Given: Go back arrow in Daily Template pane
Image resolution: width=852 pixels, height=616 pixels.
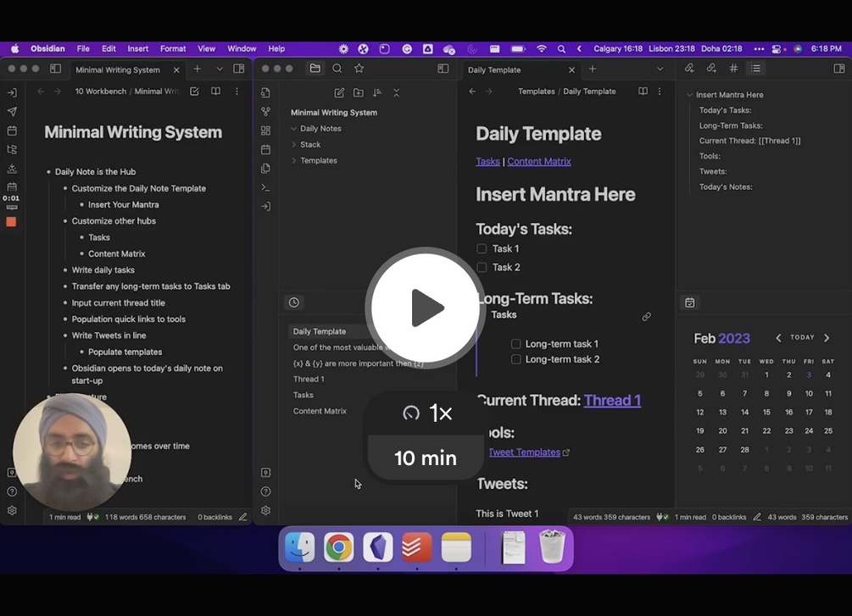Looking at the screenshot, I should tap(472, 92).
